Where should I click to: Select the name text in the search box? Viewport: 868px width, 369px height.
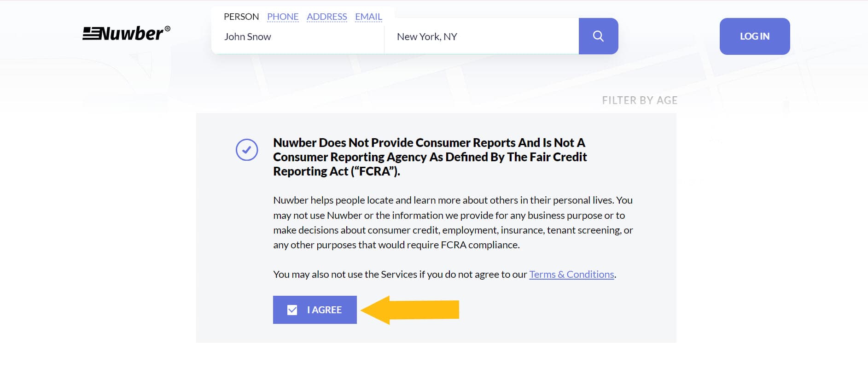pos(247,36)
